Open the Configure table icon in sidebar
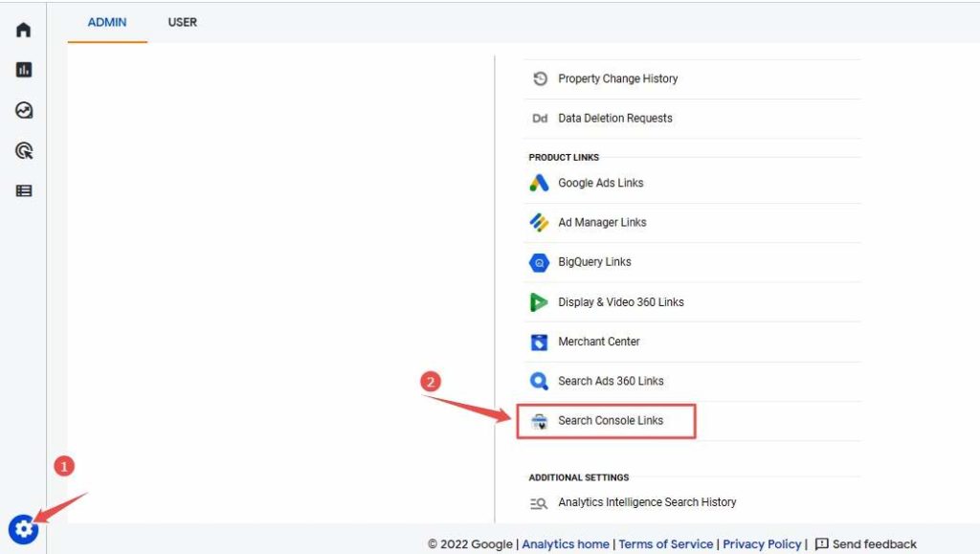The width and height of the screenshot is (980, 554). tap(24, 190)
